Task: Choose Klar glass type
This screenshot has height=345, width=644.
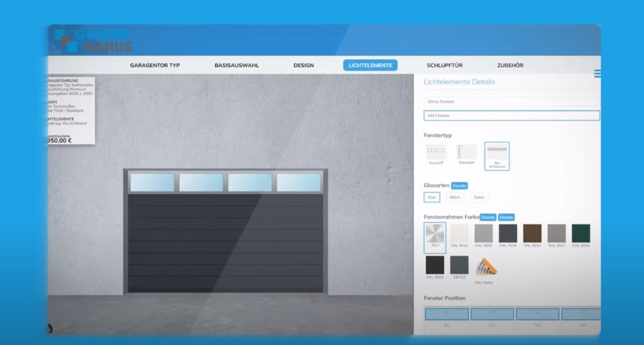Action: point(432,197)
